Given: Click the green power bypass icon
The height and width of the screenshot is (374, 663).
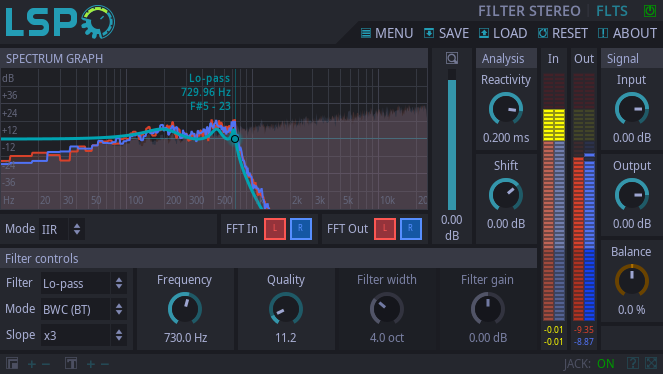Looking at the screenshot, I should point(649,11).
